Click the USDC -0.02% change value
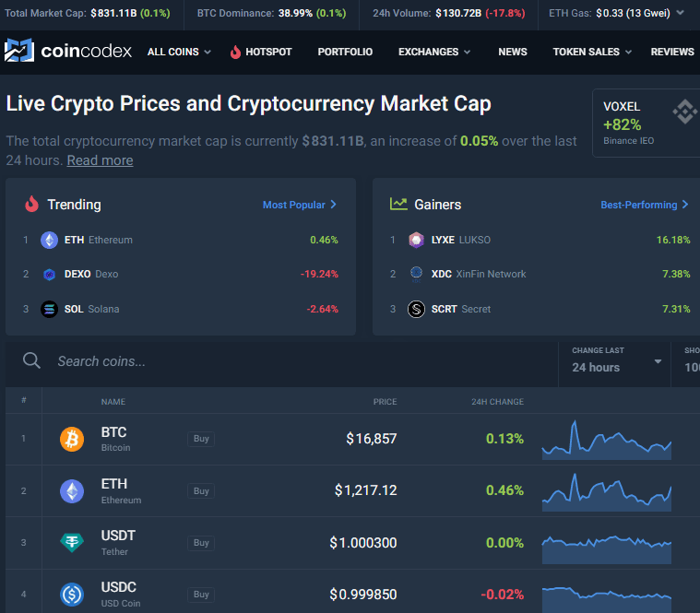This screenshot has height=613, width=700. tap(503, 595)
